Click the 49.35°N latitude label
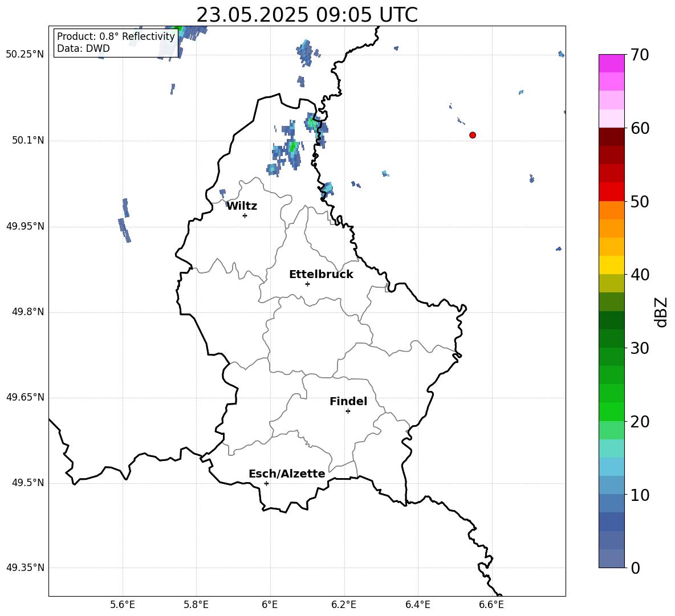Screen dimensions: 675x616 pyautogui.click(x=25, y=568)
